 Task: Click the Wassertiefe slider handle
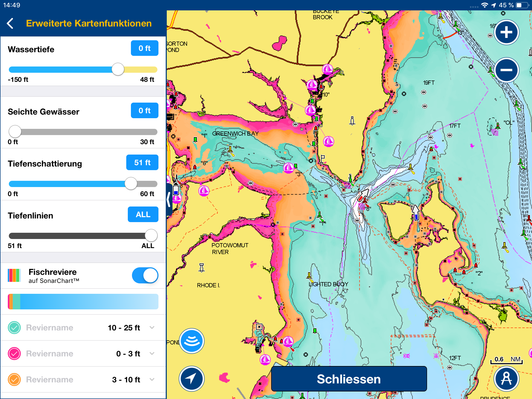[x=118, y=69]
